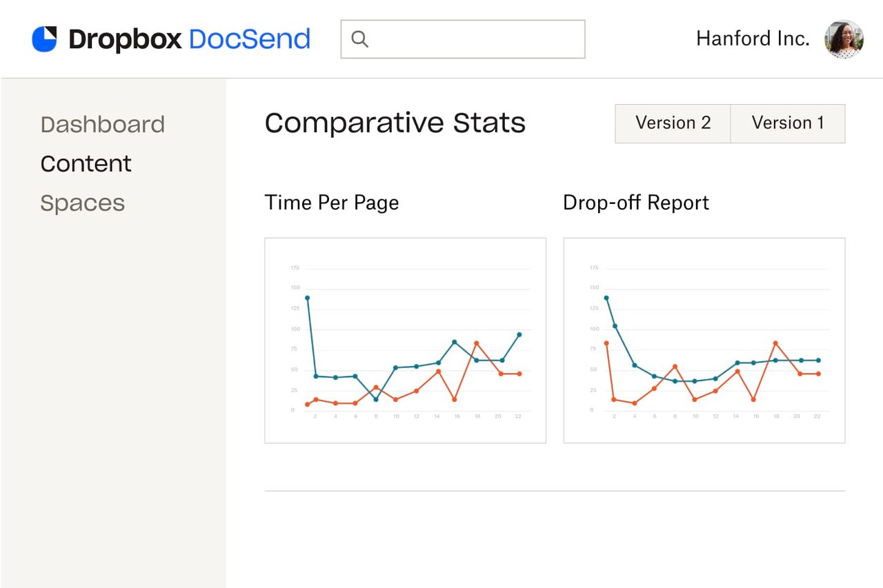Click the first blue data point in Drop-off Report
Viewport: 883px width, 588px height.
[606, 298]
